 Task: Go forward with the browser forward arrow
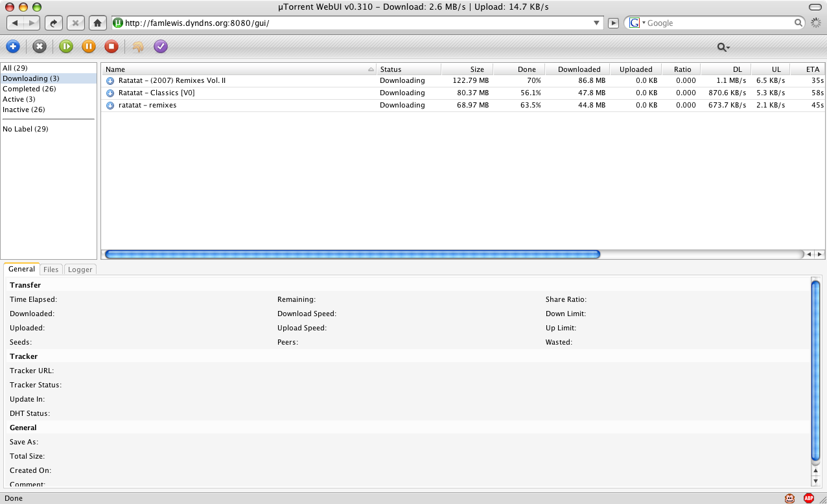[32, 23]
